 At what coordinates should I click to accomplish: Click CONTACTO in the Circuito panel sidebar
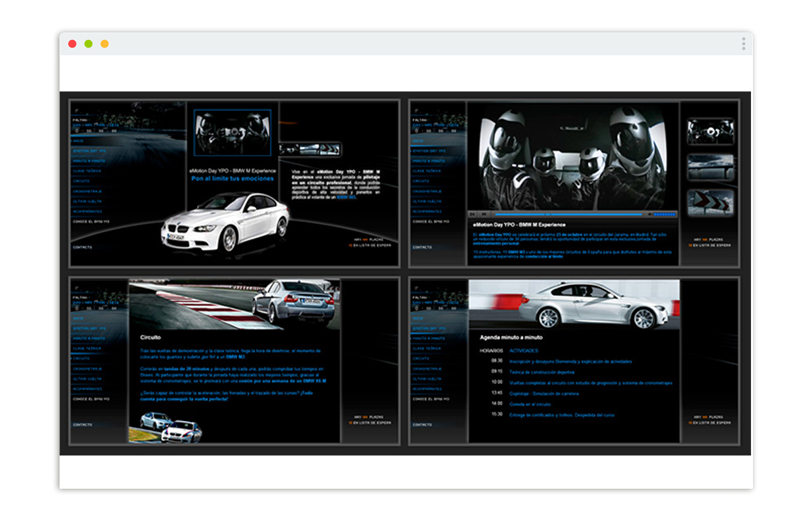(83, 424)
